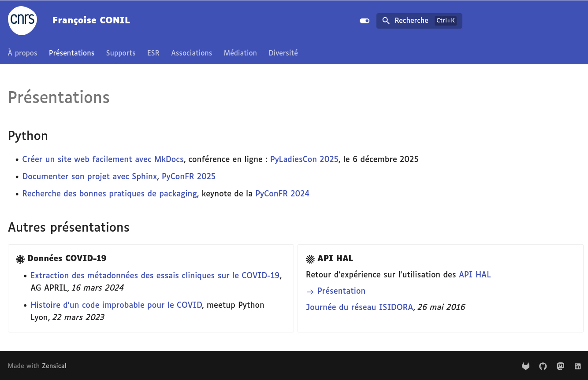588x380 pixels.
Task: Click the CNRS logo icon
Action: pos(22,21)
